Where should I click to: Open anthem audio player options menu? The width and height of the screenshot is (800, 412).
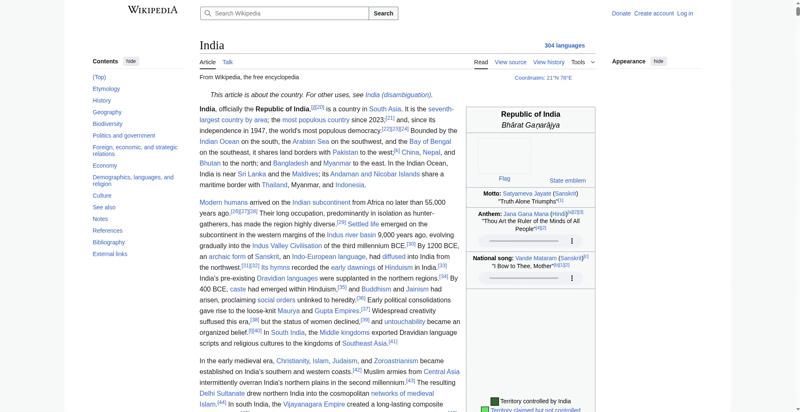click(x=572, y=241)
